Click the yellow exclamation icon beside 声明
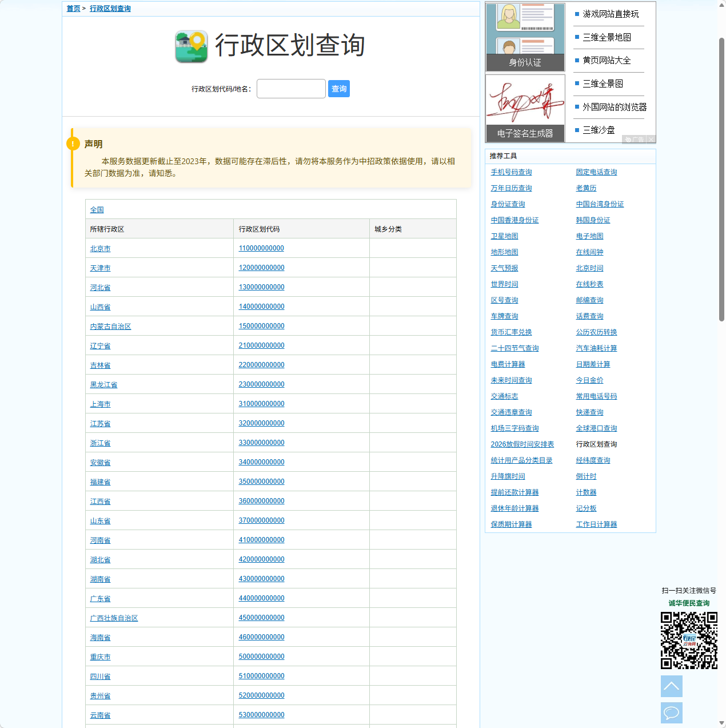The image size is (726, 728). click(73, 144)
